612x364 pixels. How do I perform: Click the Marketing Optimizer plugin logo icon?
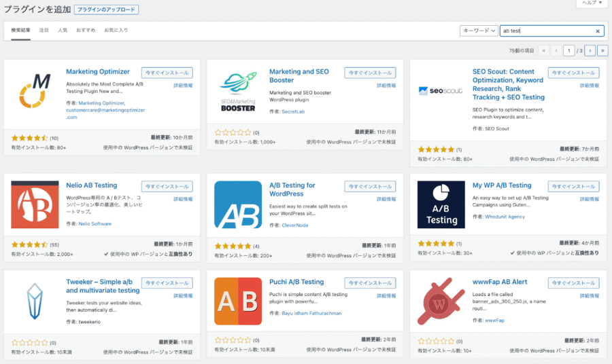click(35, 91)
